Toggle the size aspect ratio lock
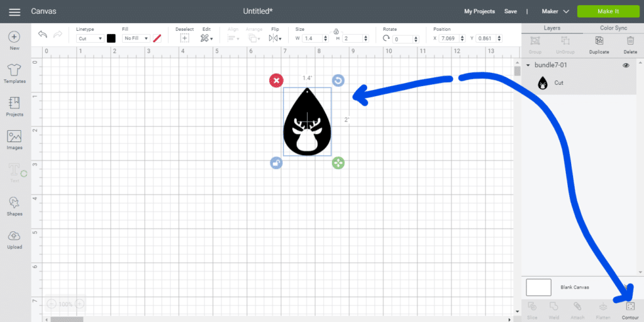The height and width of the screenshot is (322, 644). click(336, 31)
